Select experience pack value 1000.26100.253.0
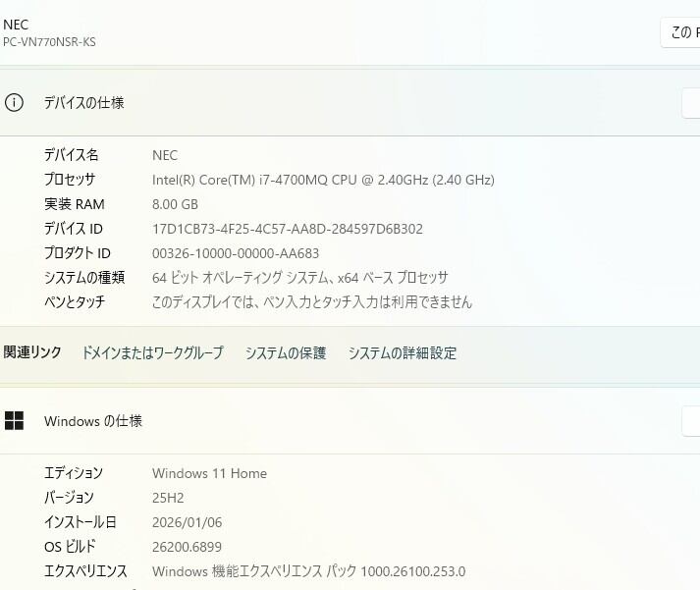The width and height of the screenshot is (700, 590). 309,571
